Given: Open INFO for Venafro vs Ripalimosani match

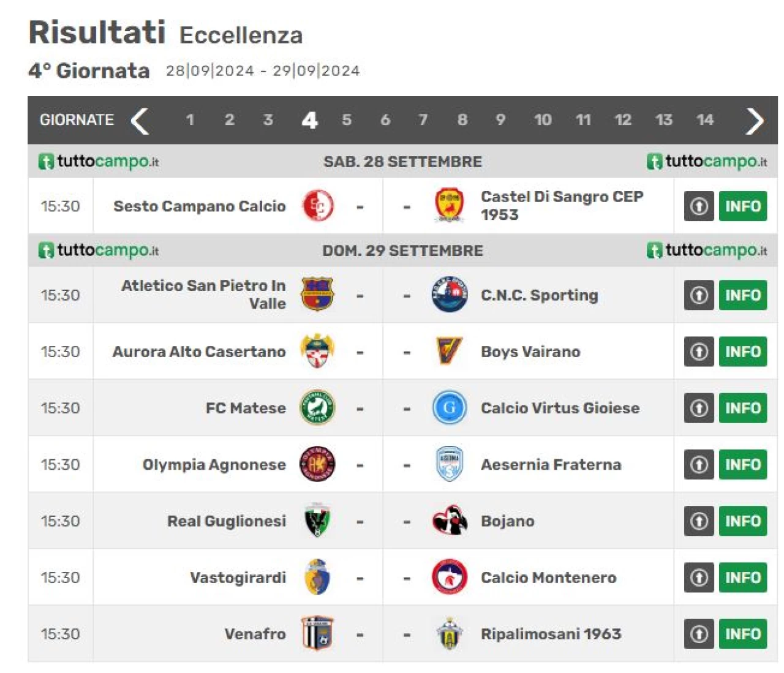Looking at the screenshot, I should (743, 634).
